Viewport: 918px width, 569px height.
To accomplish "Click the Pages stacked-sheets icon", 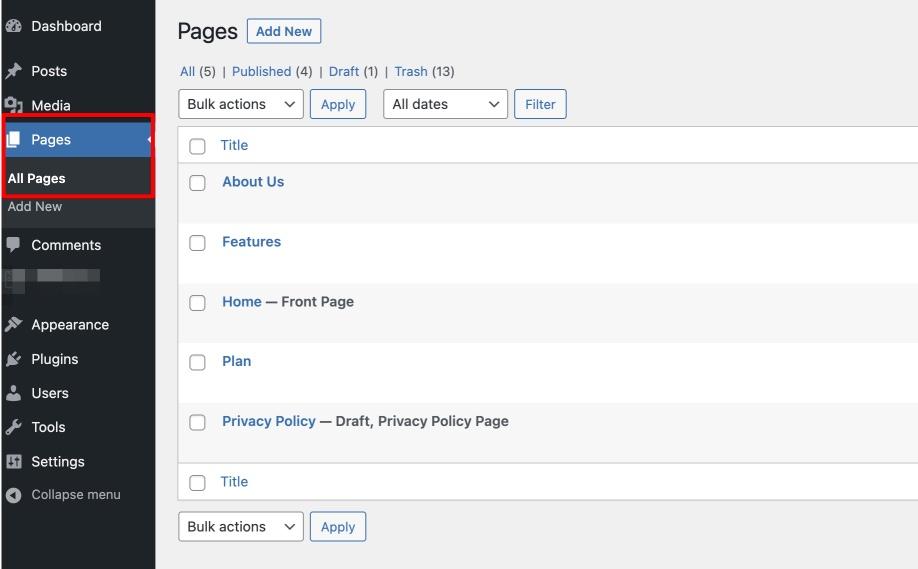I will click(x=13, y=139).
